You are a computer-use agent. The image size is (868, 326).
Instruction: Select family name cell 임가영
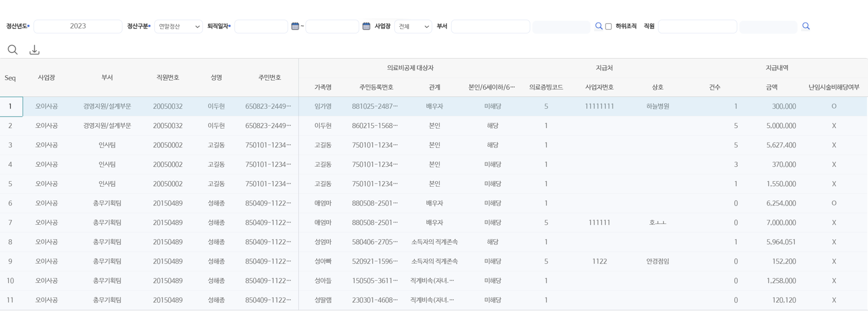click(x=323, y=107)
